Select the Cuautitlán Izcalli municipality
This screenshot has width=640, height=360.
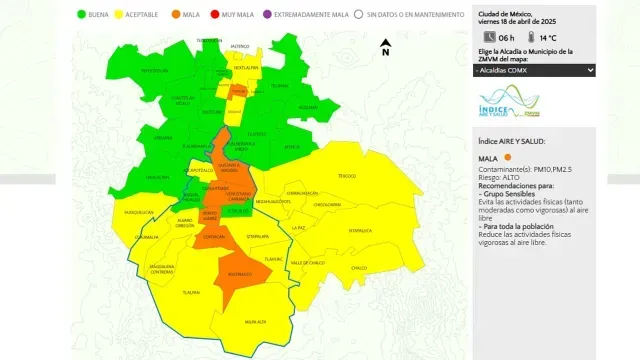(x=182, y=101)
